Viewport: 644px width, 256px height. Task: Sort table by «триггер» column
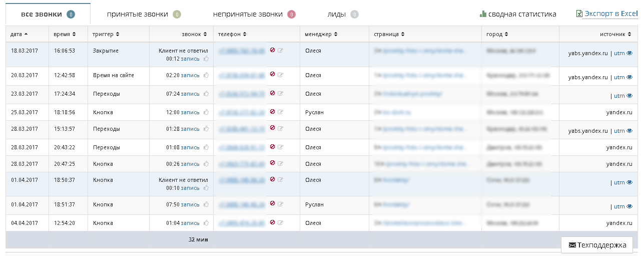tap(106, 34)
